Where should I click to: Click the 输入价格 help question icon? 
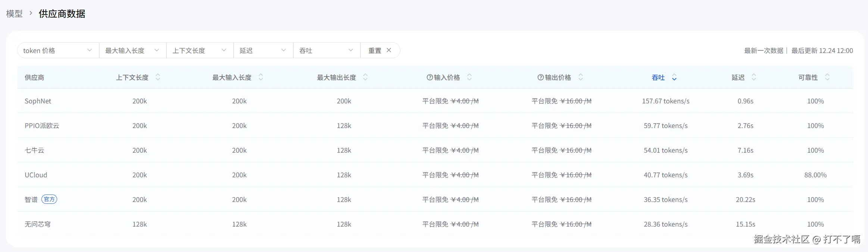point(430,77)
